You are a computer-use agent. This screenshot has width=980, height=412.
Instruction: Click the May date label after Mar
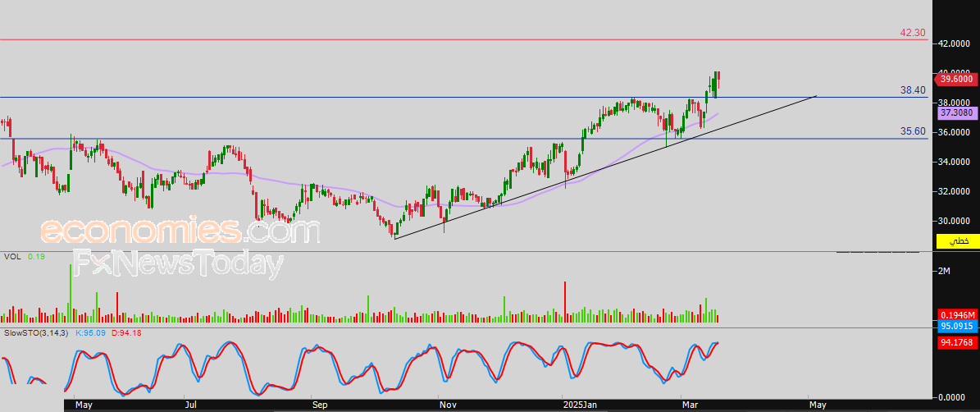(x=818, y=405)
